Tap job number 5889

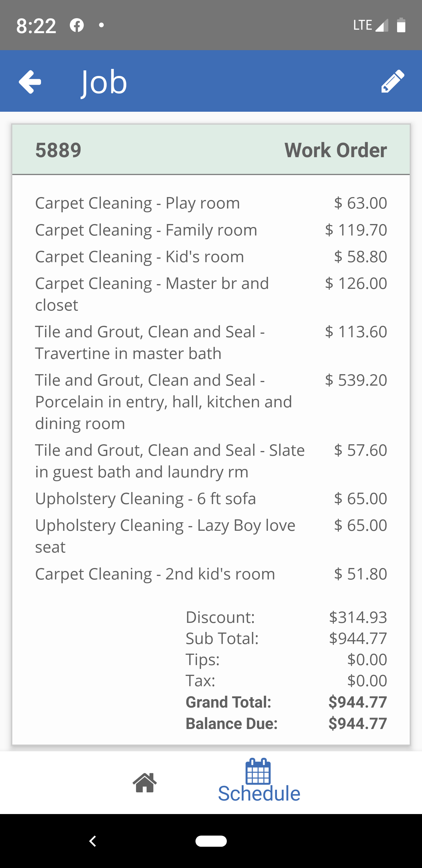58,150
